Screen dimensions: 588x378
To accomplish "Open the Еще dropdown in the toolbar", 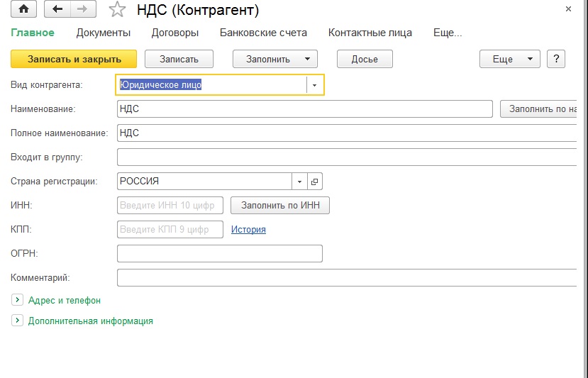I will 509,59.
